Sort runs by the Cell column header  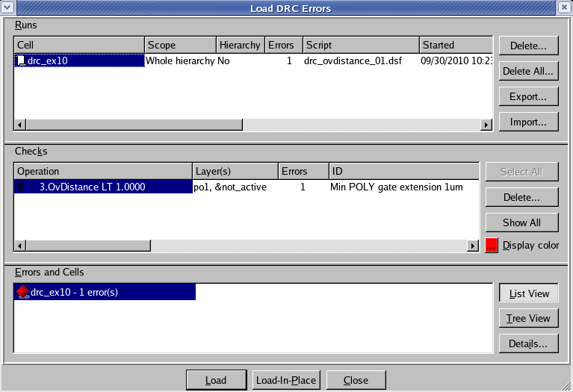coord(78,45)
